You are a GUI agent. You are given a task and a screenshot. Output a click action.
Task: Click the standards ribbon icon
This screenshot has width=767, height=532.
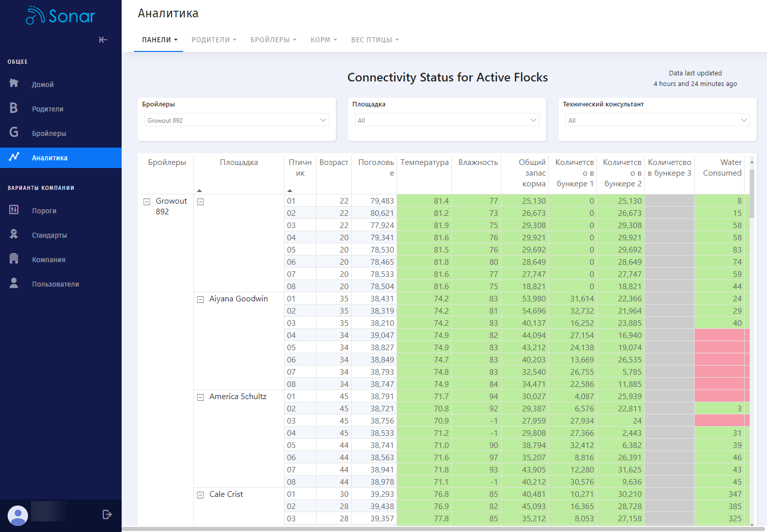[x=14, y=234]
